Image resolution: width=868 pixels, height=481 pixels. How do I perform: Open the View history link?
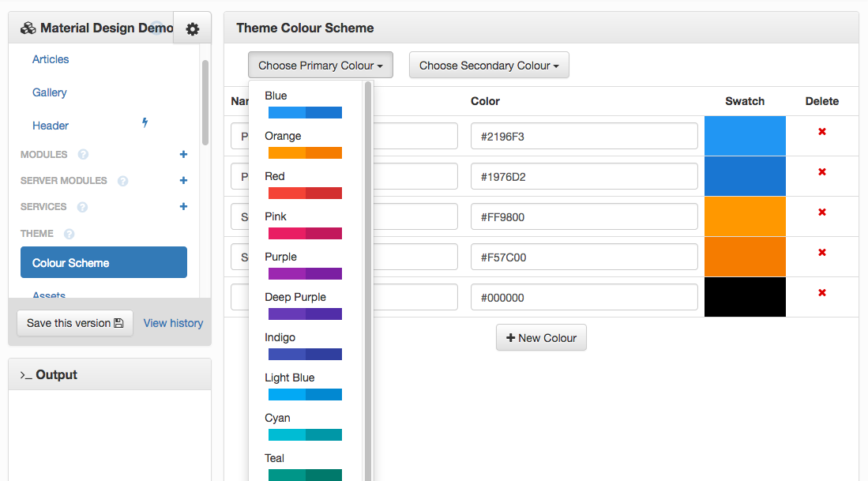[x=173, y=323]
